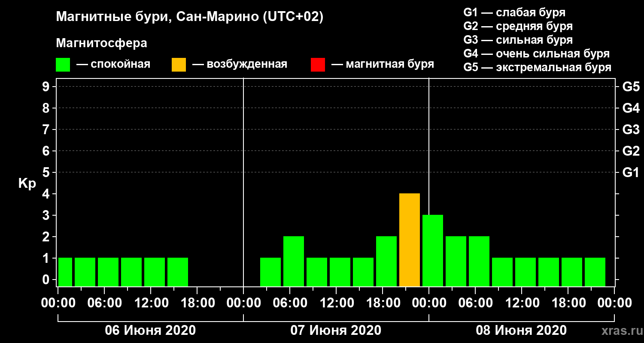Click the '06 Июня 2020' date label
This screenshot has height=343, width=644.
pos(150,331)
